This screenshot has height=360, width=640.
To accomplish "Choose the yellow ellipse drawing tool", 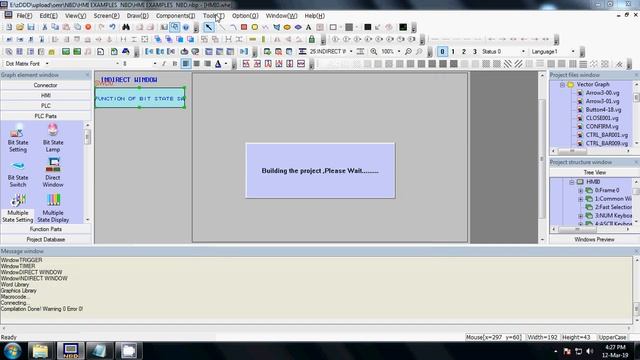I will click(255, 27).
